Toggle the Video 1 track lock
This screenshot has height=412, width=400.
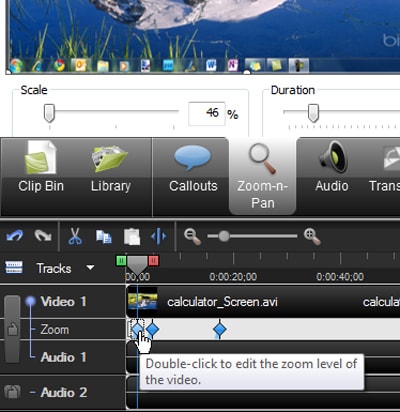12,329
